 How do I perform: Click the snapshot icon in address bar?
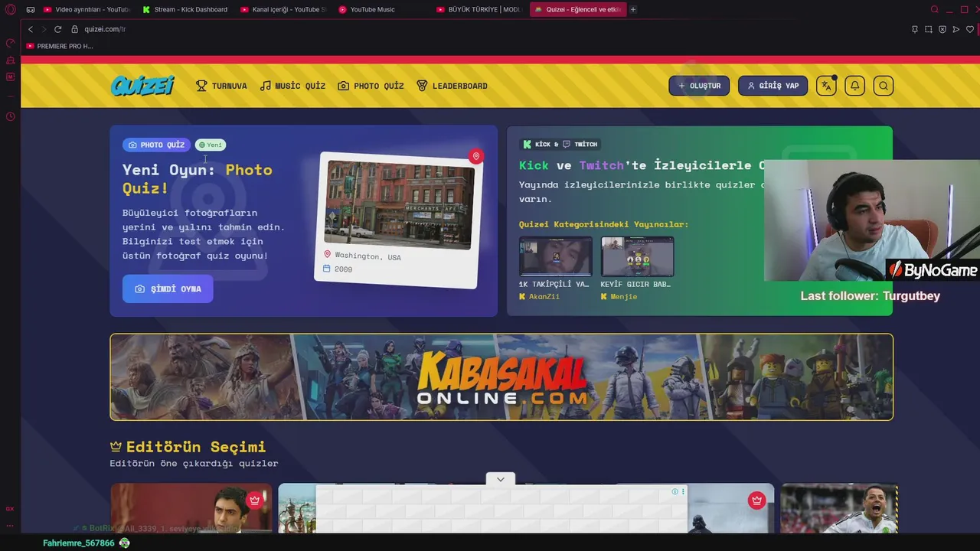(x=929, y=29)
